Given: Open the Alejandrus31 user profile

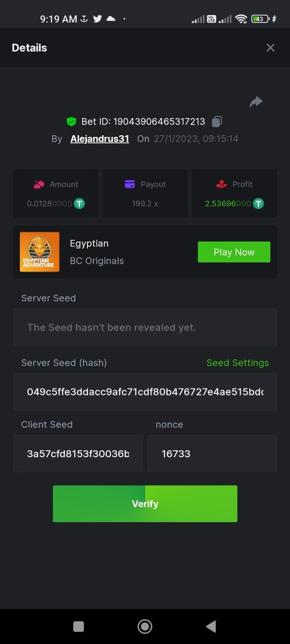Looking at the screenshot, I should (100, 138).
